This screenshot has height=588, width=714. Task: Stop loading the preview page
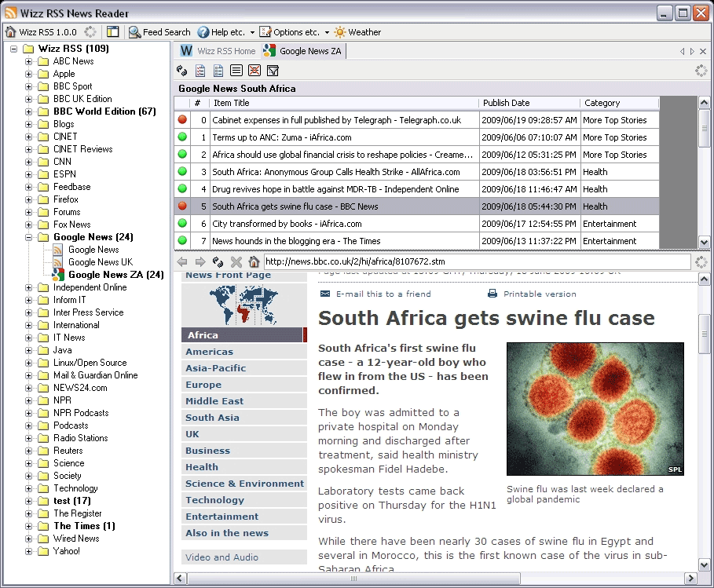click(236, 261)
